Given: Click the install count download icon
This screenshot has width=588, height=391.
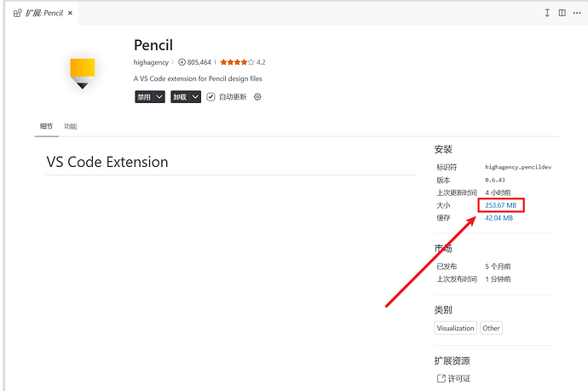Looking at the screenshot, I should coord(182,62).
